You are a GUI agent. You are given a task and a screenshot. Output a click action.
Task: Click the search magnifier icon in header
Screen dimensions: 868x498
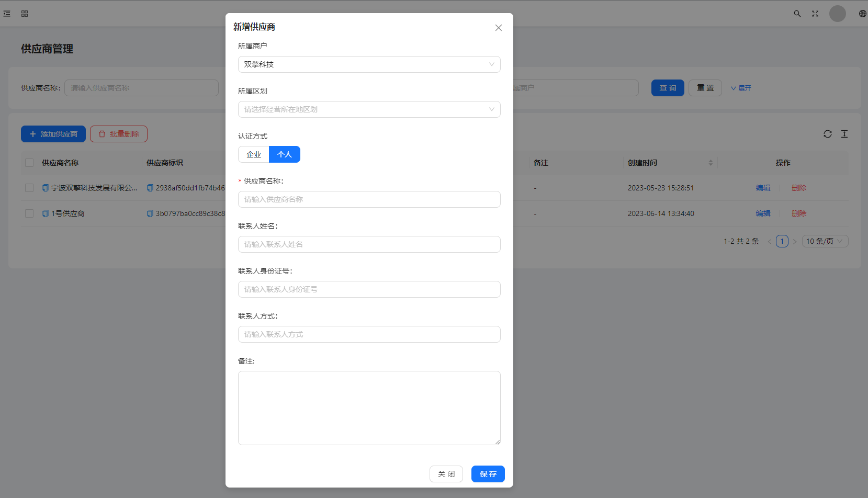click(x=797, y=14)
